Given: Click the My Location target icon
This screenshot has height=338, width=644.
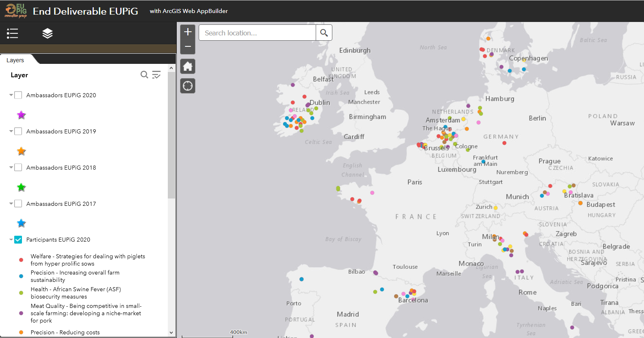Looking at the screenshot, I should click(188, 86).
